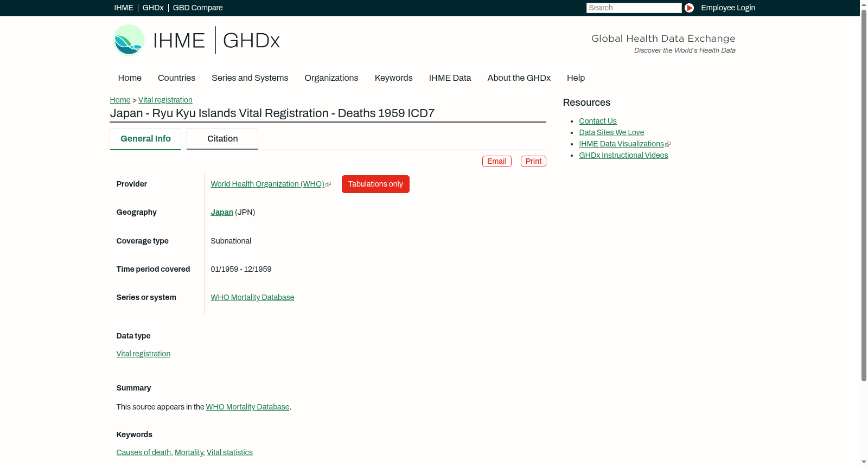Click the Home breadcrumb link
The width and height of the screenshot is (868, 467).
coord(120,100)
